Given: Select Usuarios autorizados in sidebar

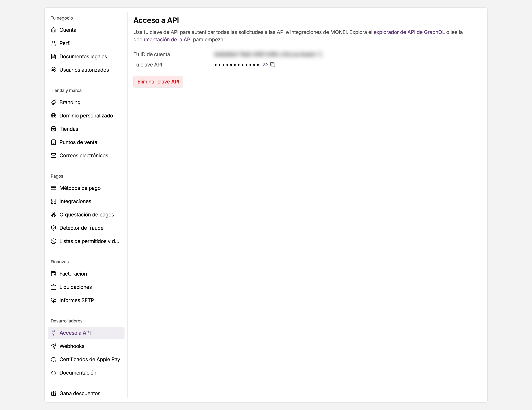Looking at the screenshot, I should point(86,70).
